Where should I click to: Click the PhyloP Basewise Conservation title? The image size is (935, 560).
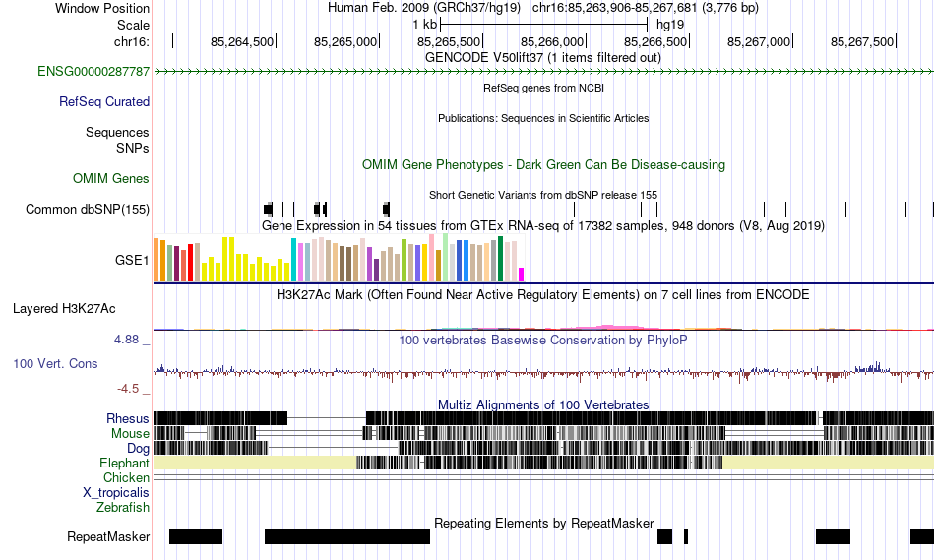pos(543,340)
